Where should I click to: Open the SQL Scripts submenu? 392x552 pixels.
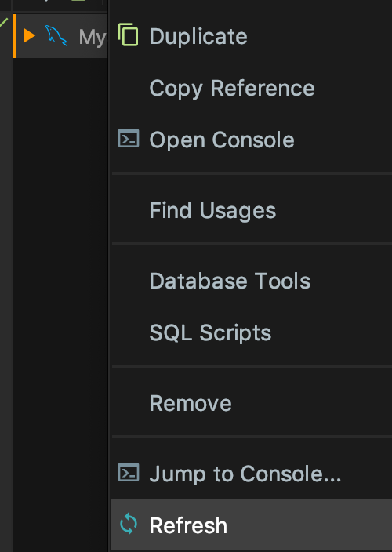click(210, 332)
